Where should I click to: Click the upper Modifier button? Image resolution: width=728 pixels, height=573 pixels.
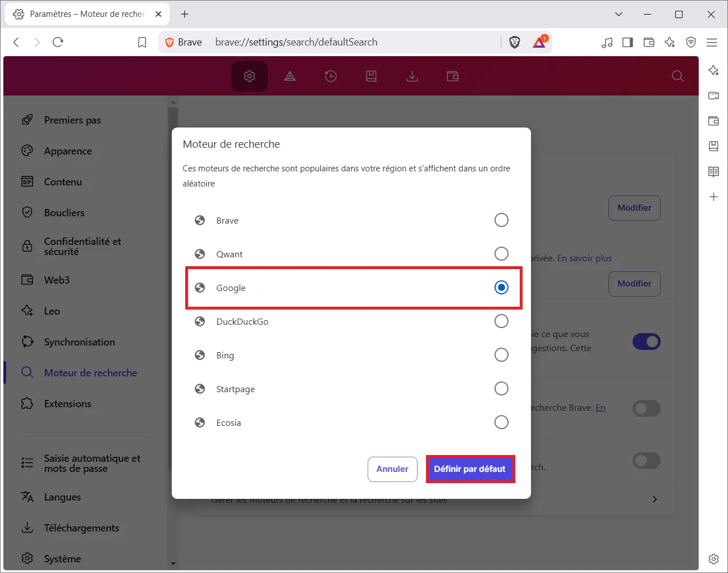(634, 208)
